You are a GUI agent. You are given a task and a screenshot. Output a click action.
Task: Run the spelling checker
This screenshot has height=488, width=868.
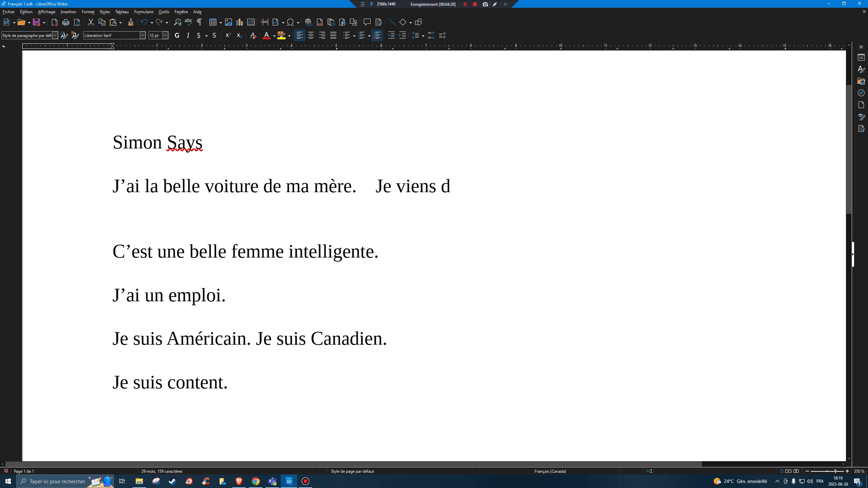[188, 22]
